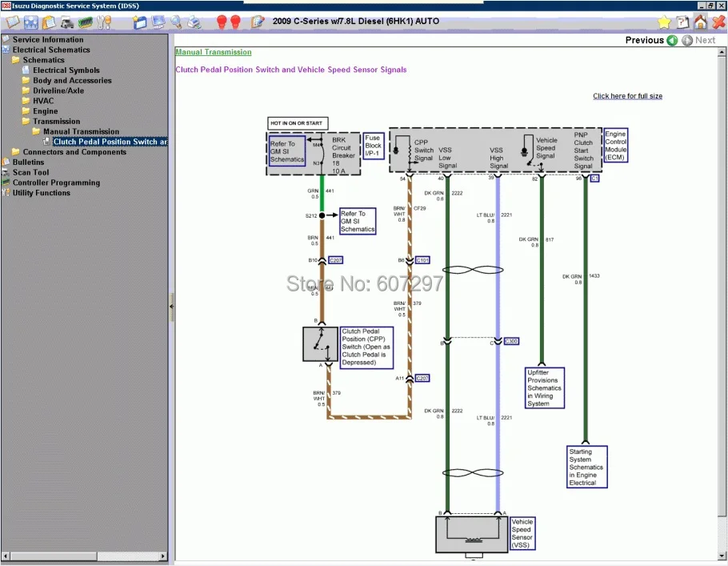The image size is (728, 566).
Task: Click the Manual Transmission green link
Action: point(213,52)
